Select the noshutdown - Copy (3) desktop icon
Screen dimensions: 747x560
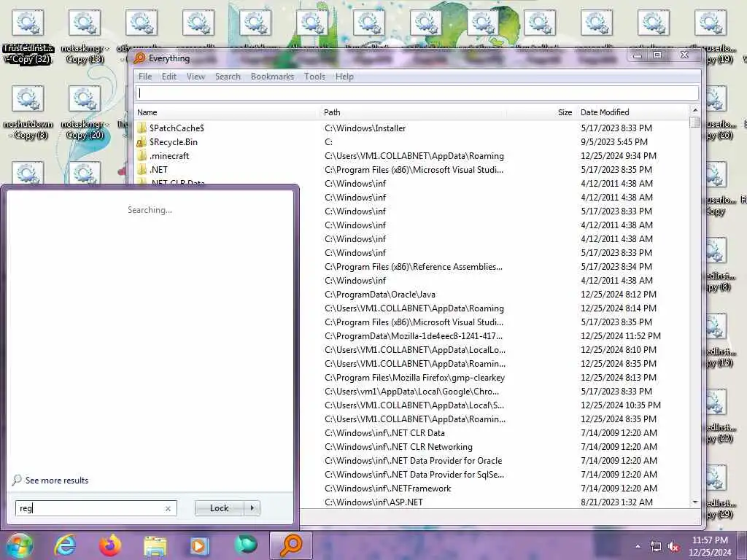[28, 112]
